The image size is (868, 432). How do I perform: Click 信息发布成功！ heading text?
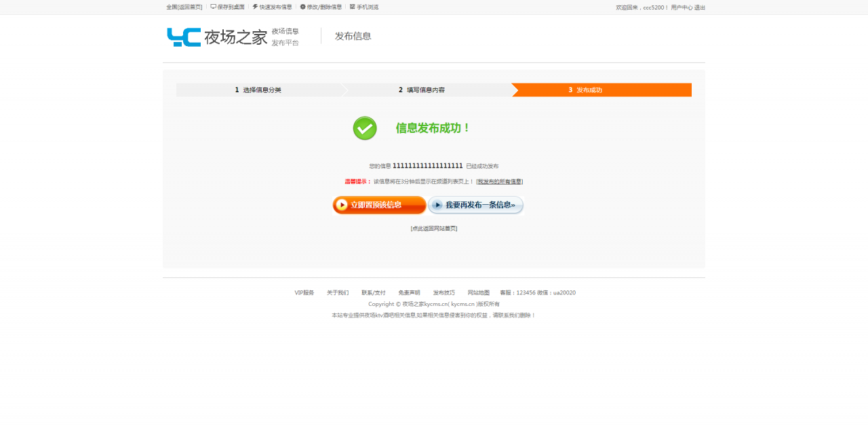click(433, 127)
